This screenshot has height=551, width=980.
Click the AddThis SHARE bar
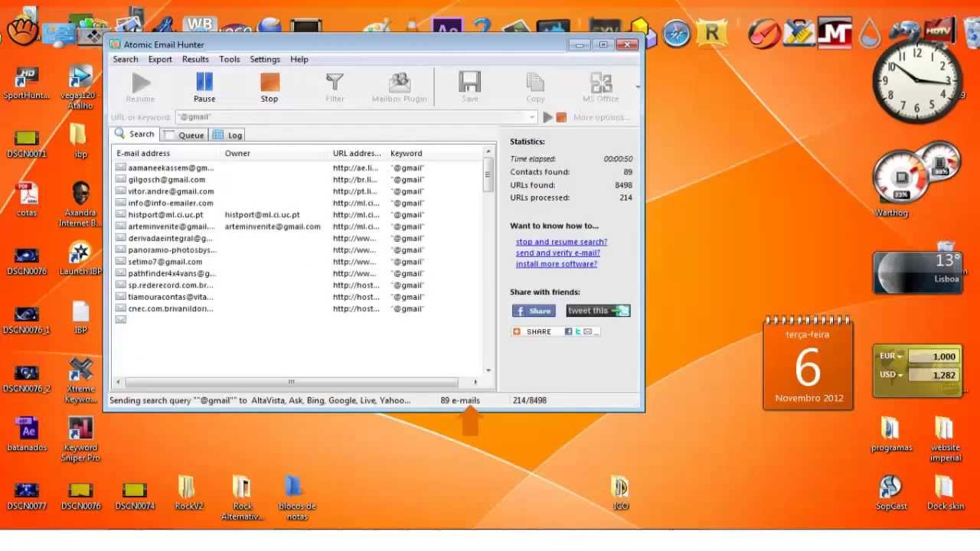(x=555, y=331)
